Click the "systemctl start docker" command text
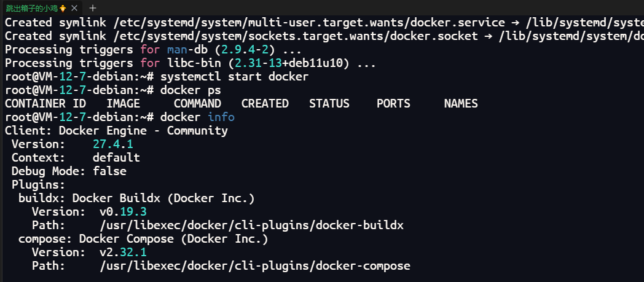Viewport: 644px width, 282px height. tap(234, 77)
